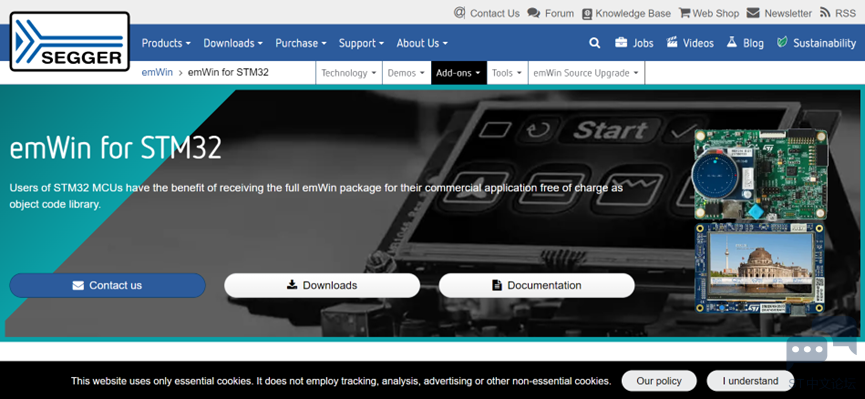This screenshot has height=399, width=865.
Task: Expand the Purchase menu
Action: [x=301, y=43]
